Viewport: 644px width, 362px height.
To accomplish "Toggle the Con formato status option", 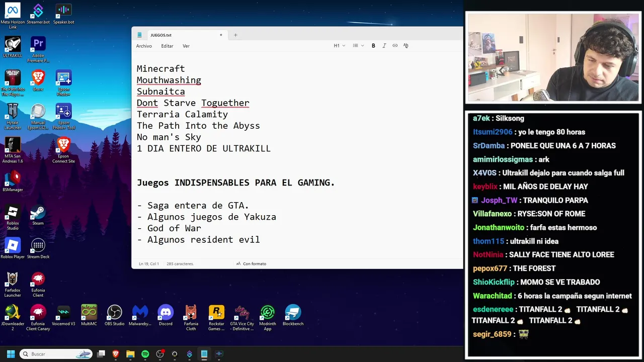I will click(x=251, y=263).
